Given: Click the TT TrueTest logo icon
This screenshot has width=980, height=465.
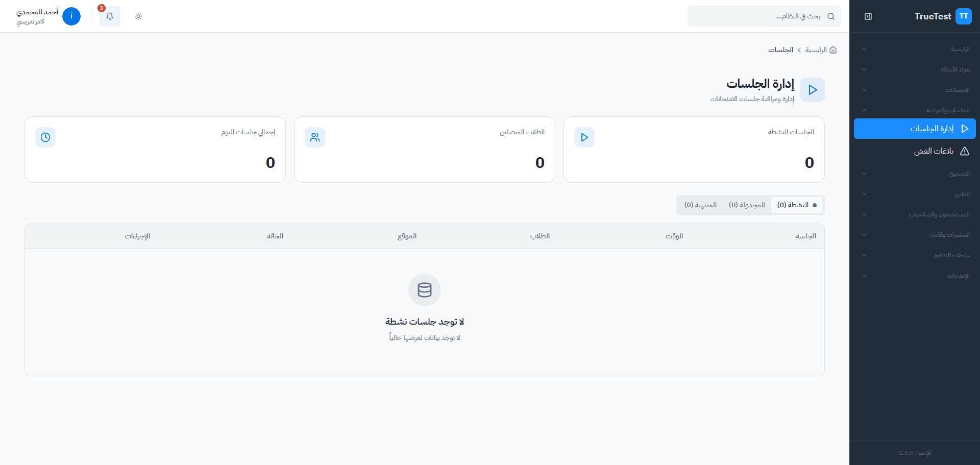Looking at the screenshot, I should coord(963,16).
